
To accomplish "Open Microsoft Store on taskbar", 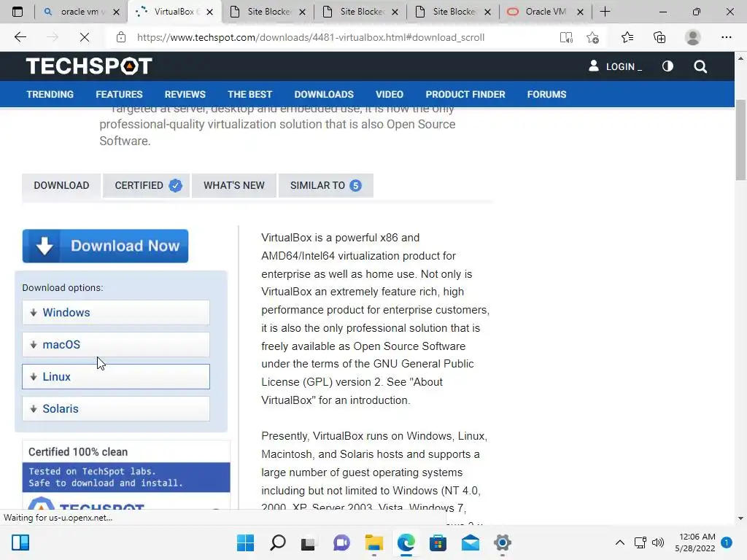I will [438, 542].
